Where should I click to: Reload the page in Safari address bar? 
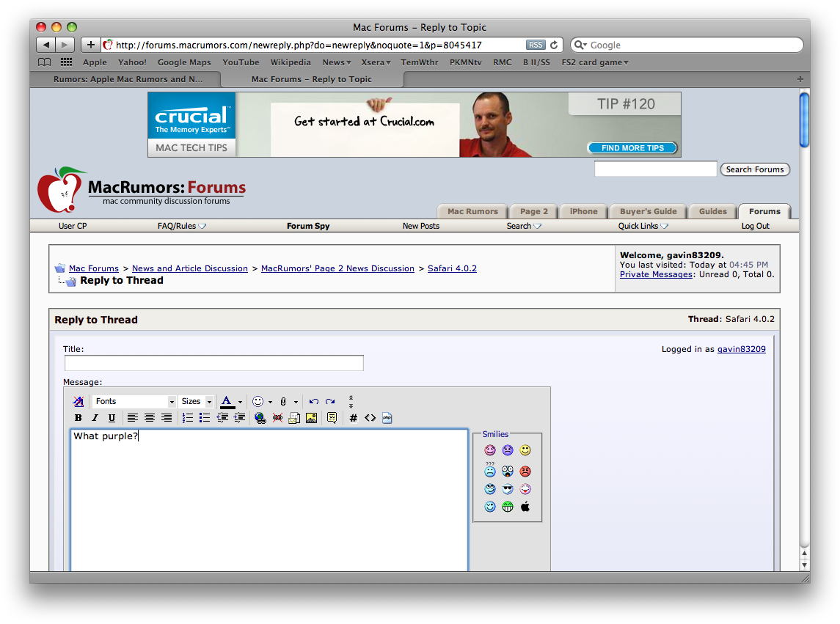(x=554, y=45)
